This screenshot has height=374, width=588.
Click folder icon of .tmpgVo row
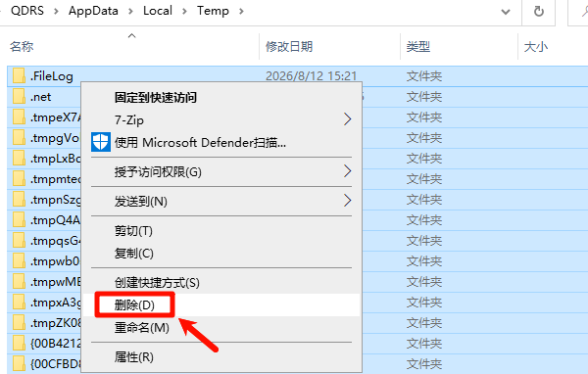(x=19, y=137)
